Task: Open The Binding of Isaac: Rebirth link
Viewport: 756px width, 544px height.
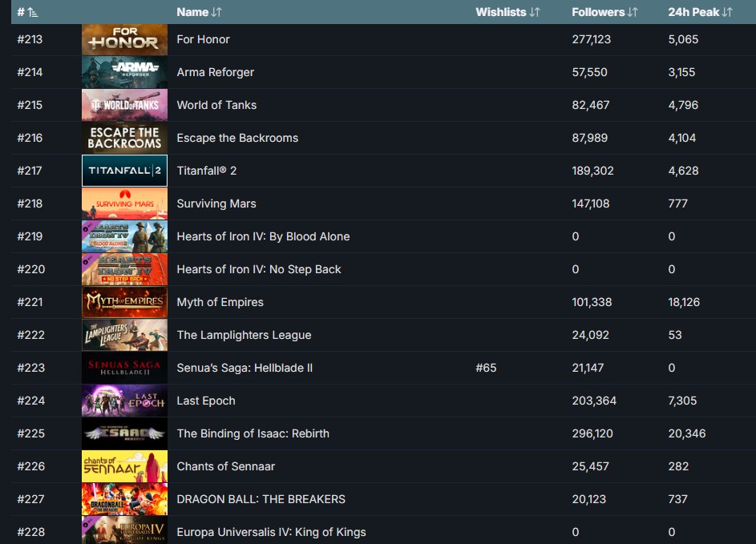Action: click(x=253, y=433)
